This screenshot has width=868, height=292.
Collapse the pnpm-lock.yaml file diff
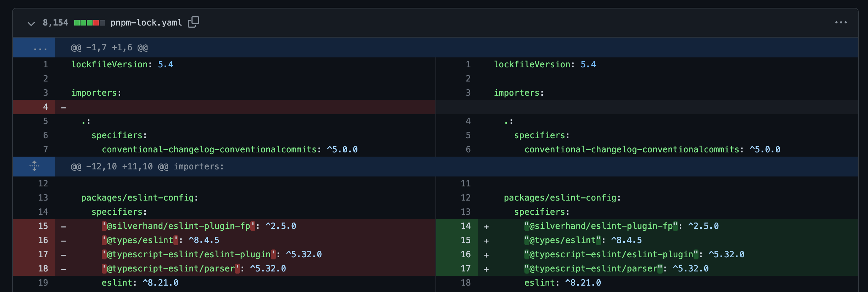(x=31, y=23)
